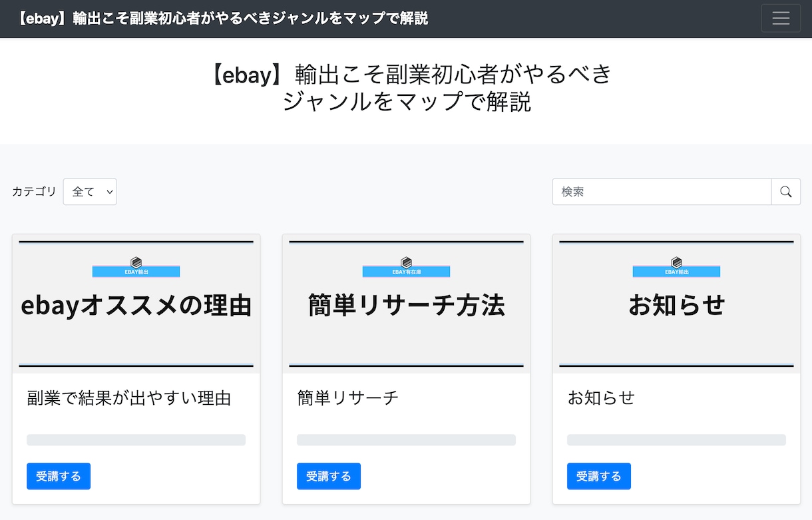Focus the 検索 search input field
812x520 pixels.
tap(662, 192)
